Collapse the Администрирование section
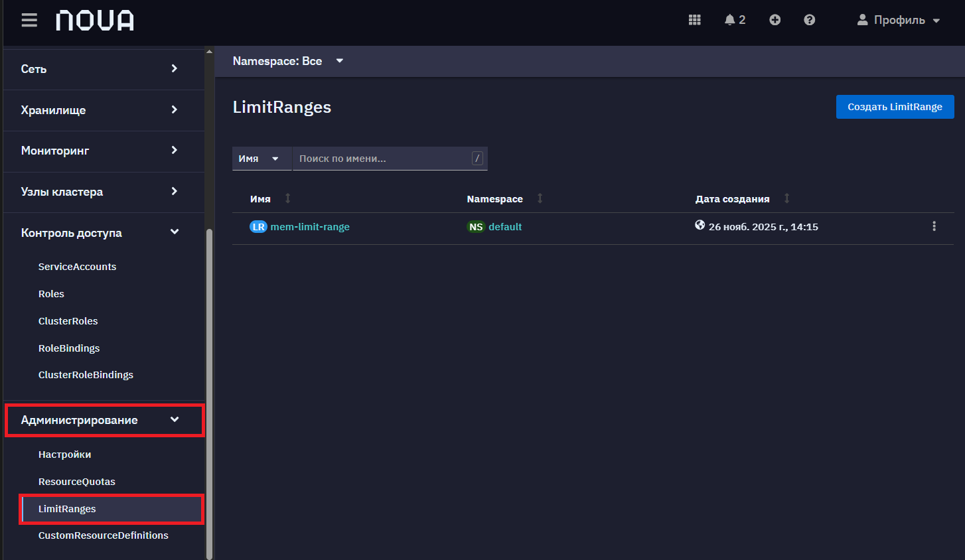The image size is (965, 560). pos(104,420)
